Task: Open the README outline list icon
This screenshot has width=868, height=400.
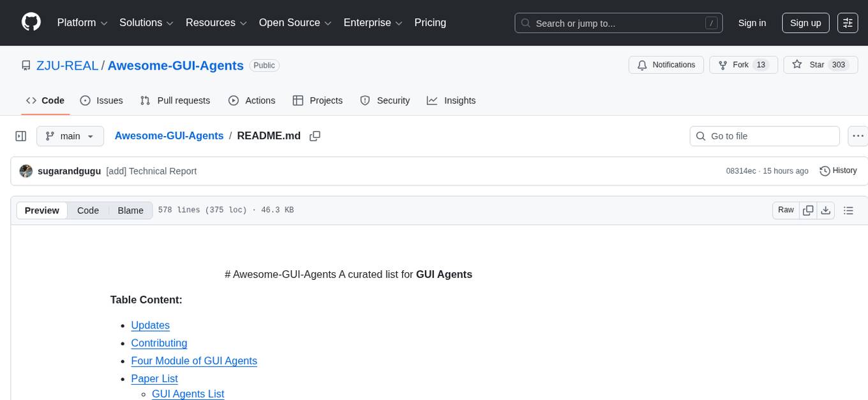Action: point(849,210)
